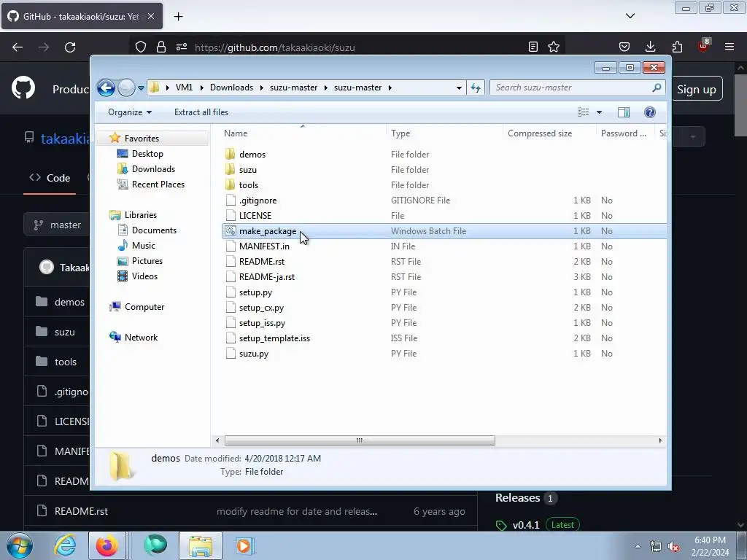Open Firefox downloads arrow icon
Viewport: 747px width, 560px height.
(650, 47)
